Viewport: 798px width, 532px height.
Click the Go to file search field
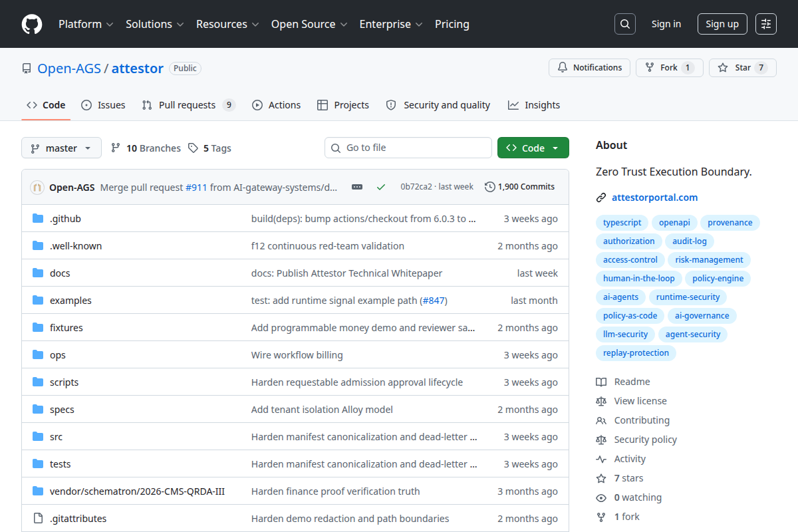coord(408,148)
